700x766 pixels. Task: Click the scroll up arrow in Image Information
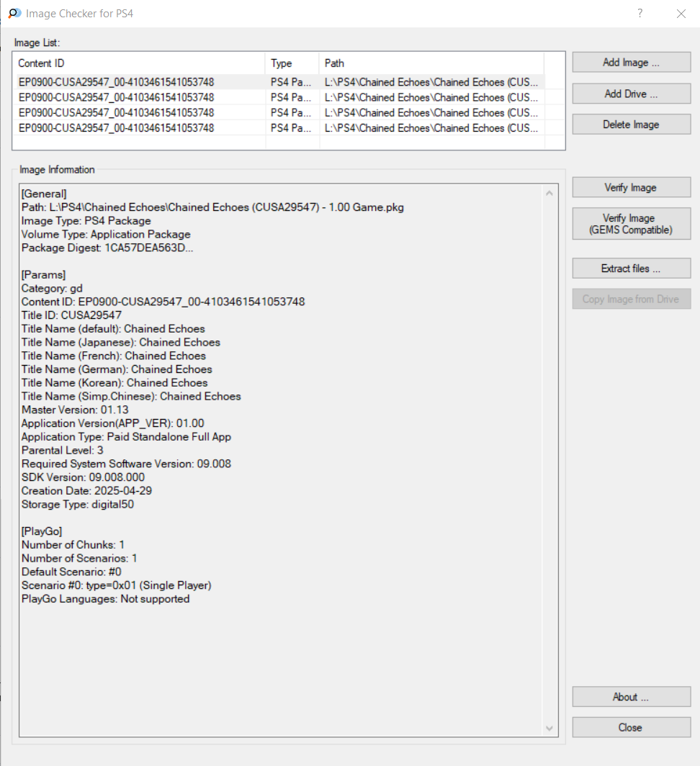click(x=549, y=194)
